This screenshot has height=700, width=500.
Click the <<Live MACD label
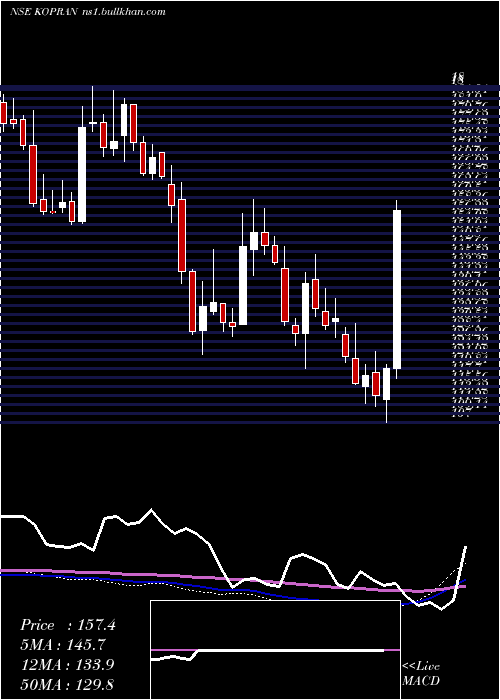pos(421,674)
